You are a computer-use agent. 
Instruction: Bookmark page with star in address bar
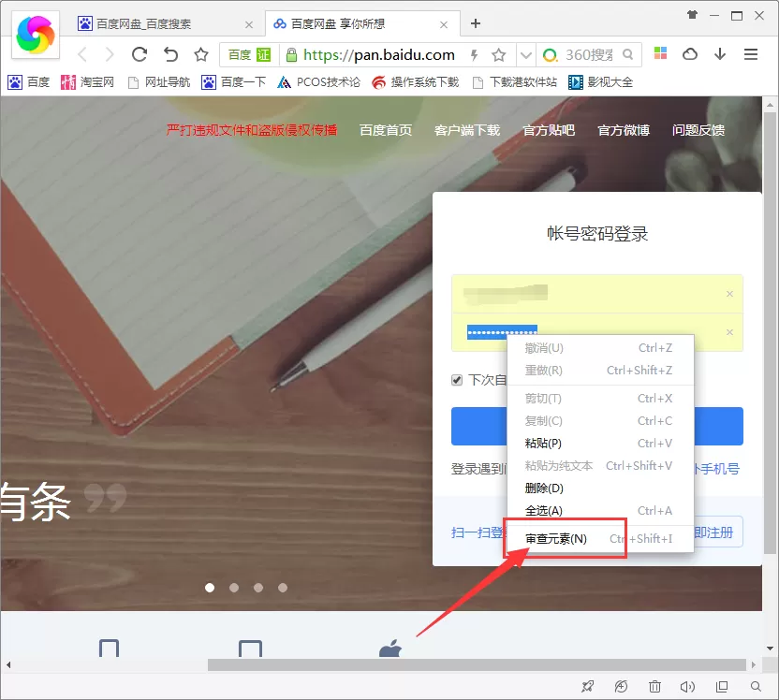click(498, 54)
